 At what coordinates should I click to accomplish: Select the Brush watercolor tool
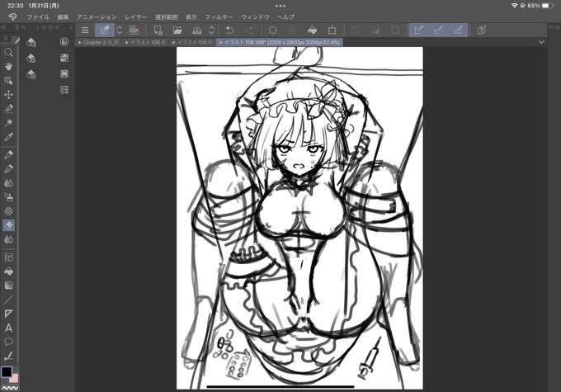(x=8, y=183)
